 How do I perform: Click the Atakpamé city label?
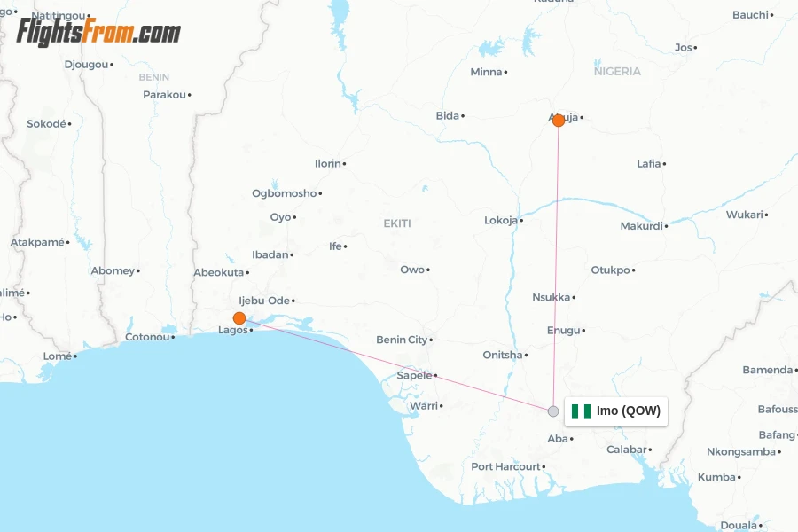click(x=37, y=242)
